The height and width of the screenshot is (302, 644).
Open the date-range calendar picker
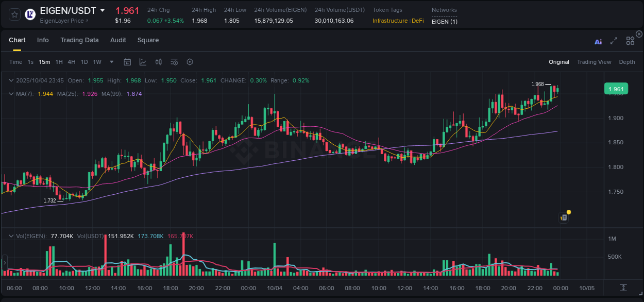pyautogui.click(x=127, y=62)
